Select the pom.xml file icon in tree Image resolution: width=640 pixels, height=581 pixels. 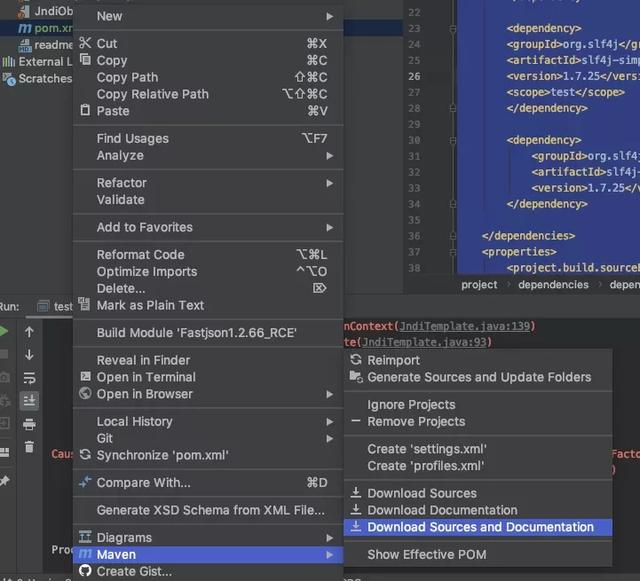tap(25, 28)
